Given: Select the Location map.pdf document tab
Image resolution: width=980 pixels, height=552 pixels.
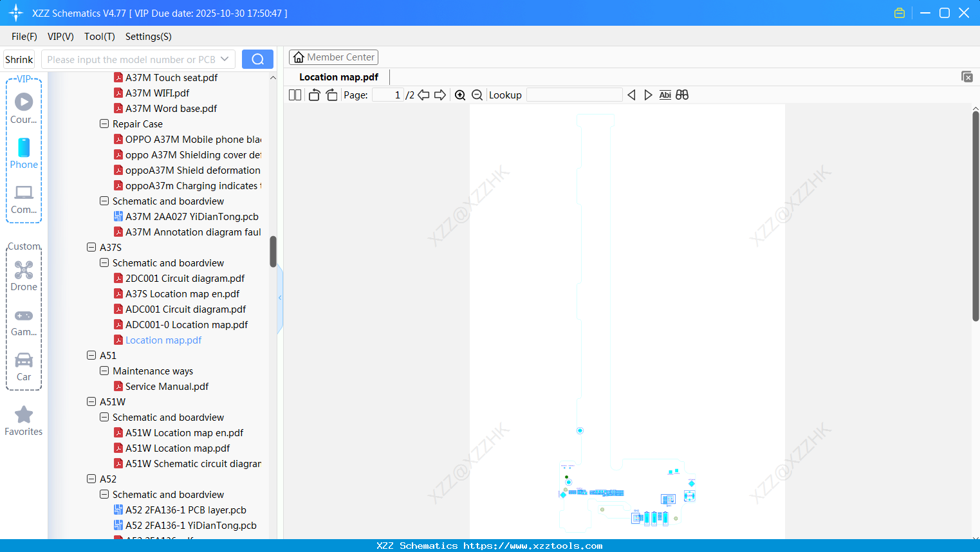Looking at the screenshot, I should pyautogui.click(x=339, y=77).
